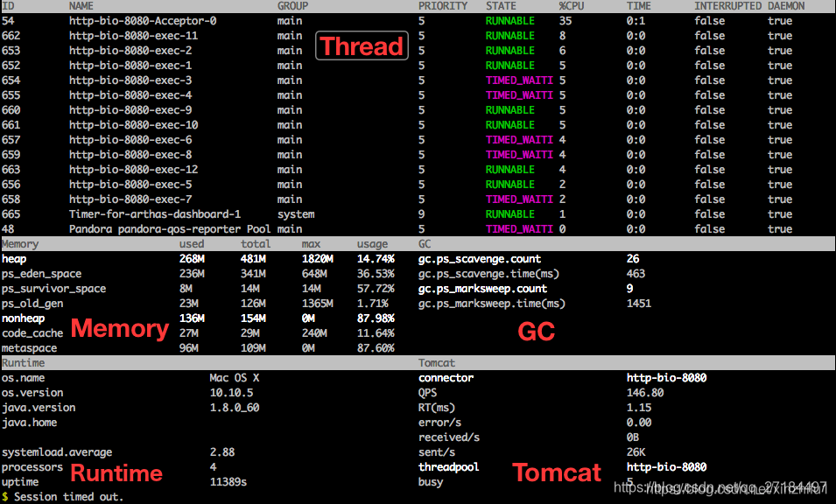Click thread ID 665
This screenshot has height=504, width=836.
tap(11, 214)
